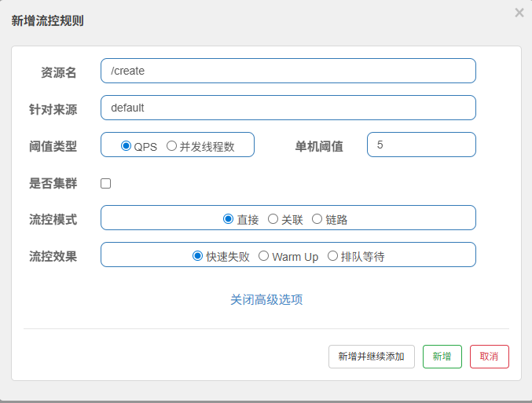
Task: Click the 流控模式 label
Action: coord(53,219)
